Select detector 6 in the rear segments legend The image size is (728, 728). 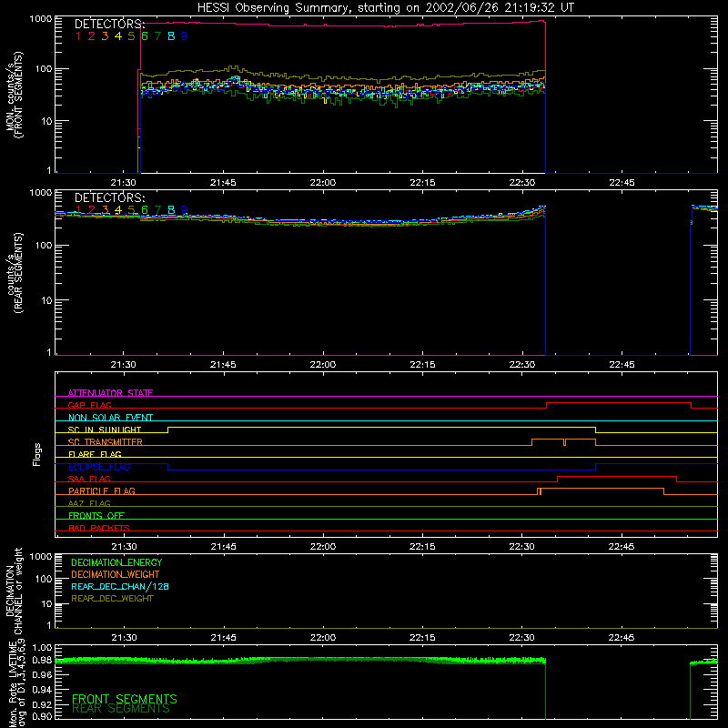[x=145, y=210]
